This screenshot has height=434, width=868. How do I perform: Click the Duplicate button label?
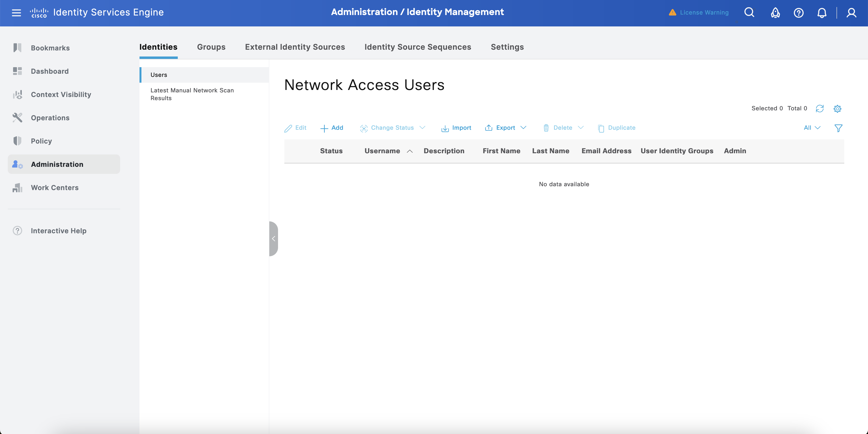[x=622, y=128]
